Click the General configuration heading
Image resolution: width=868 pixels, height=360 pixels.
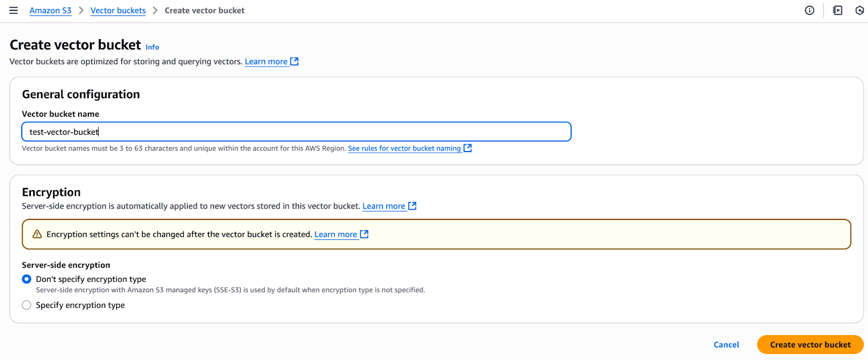coord(81,94)
